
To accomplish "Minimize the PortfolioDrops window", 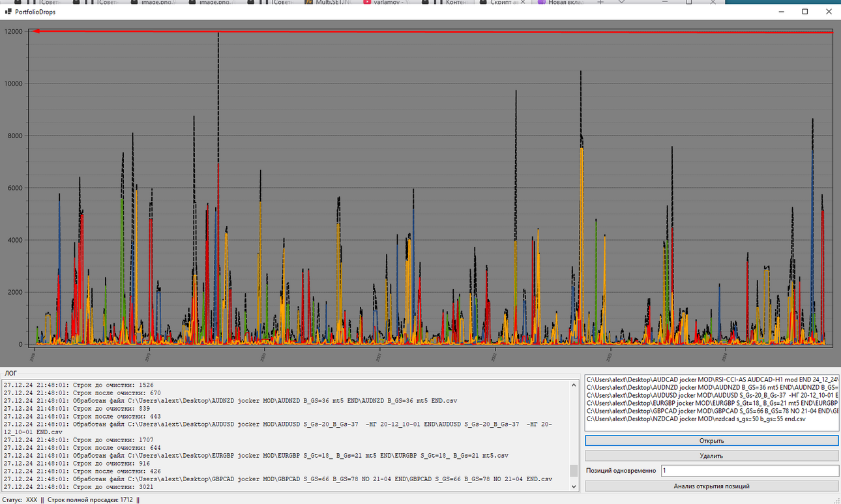I will pos(781,12).
